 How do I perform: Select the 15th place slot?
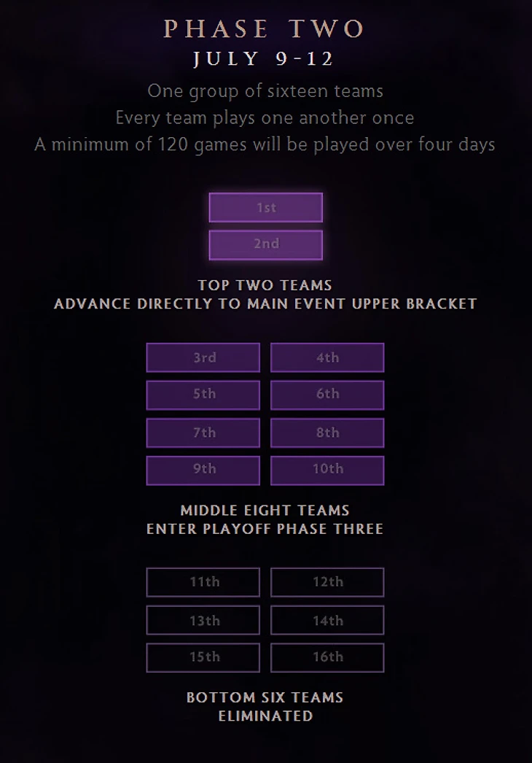pyautogui.click(x=203, y=657)
